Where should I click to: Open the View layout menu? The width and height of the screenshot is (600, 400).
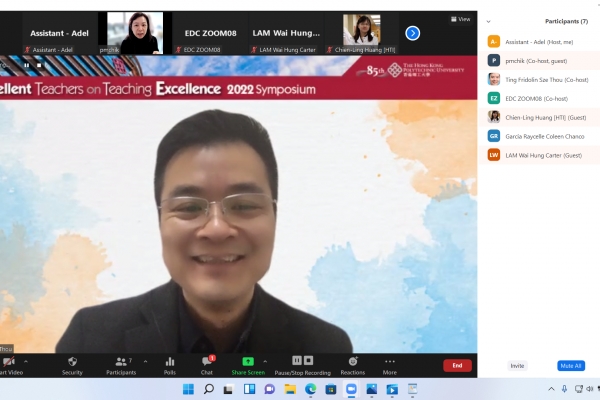(x=460, y=19)
